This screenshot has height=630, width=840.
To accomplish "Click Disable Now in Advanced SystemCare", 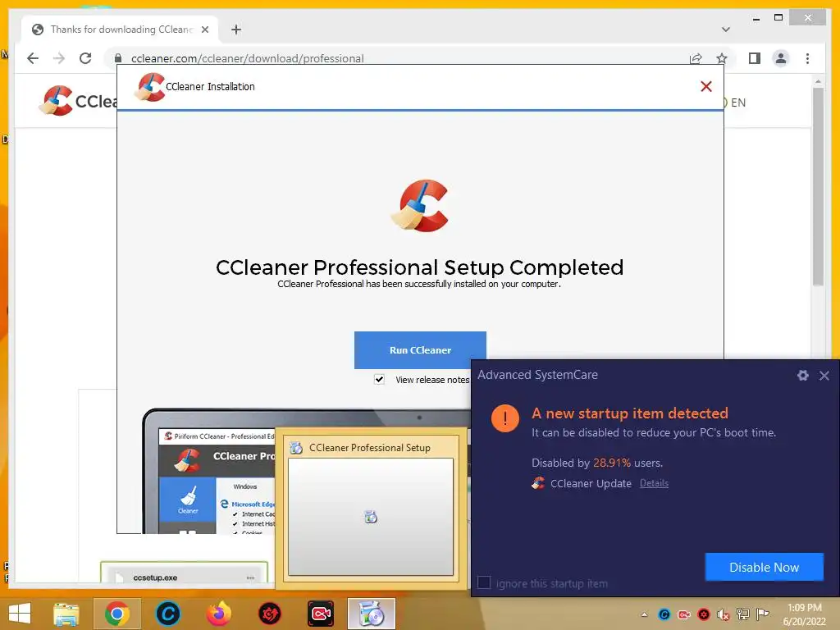I will pos(764,567).
